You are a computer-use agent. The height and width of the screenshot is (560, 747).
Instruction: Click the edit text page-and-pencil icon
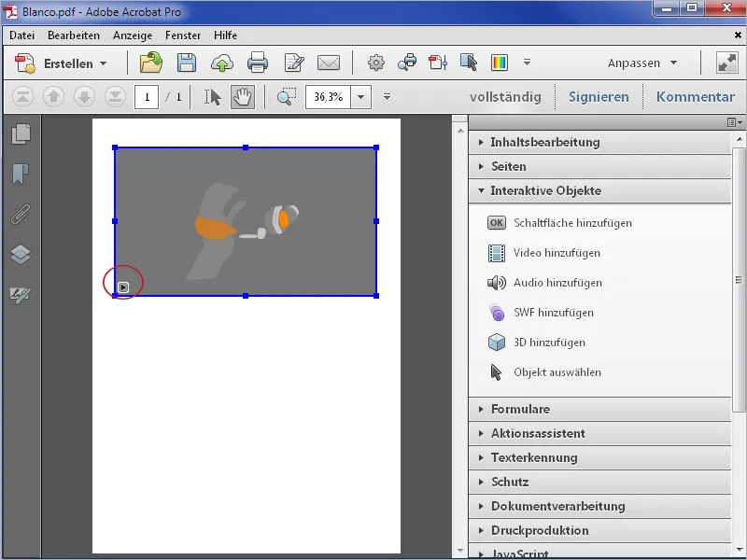294,63
